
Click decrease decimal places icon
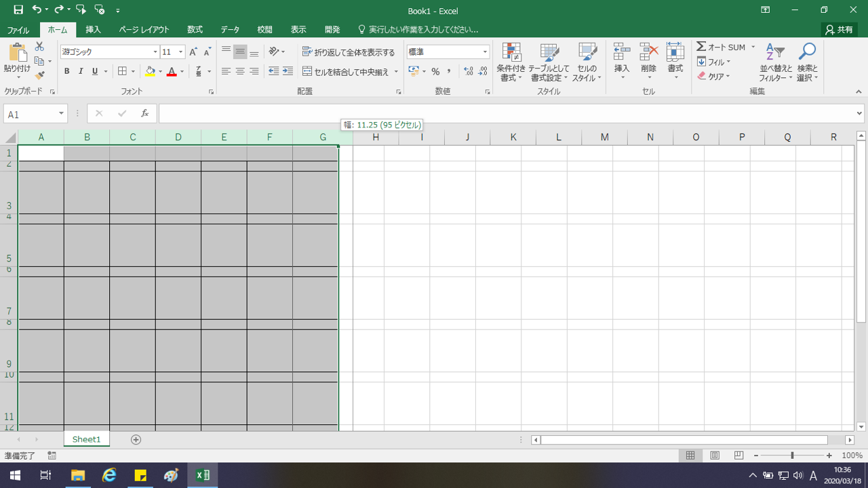tap(483, 71)
